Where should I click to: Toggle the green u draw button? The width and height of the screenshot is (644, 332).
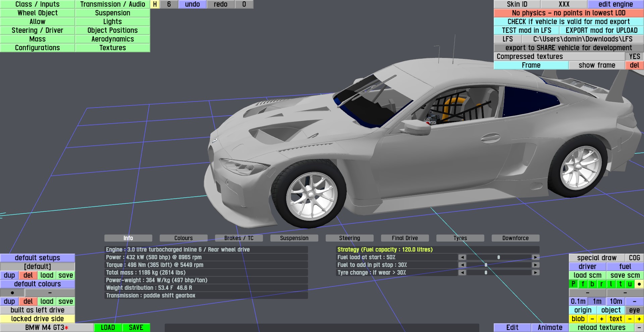630,284
